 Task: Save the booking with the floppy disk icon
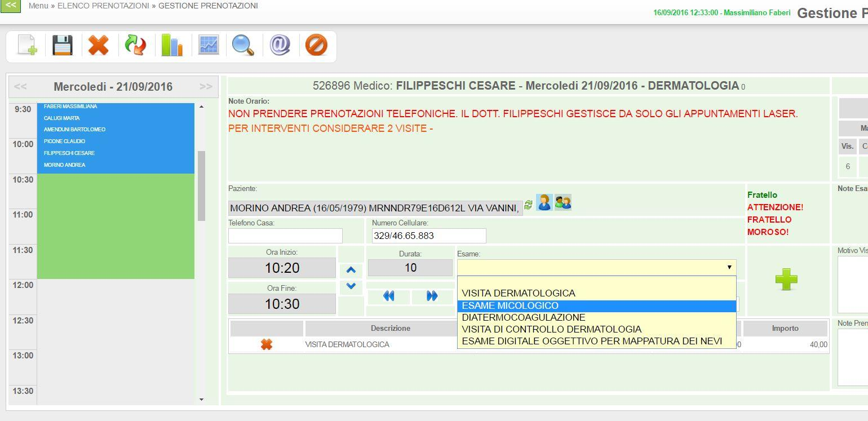63,45
